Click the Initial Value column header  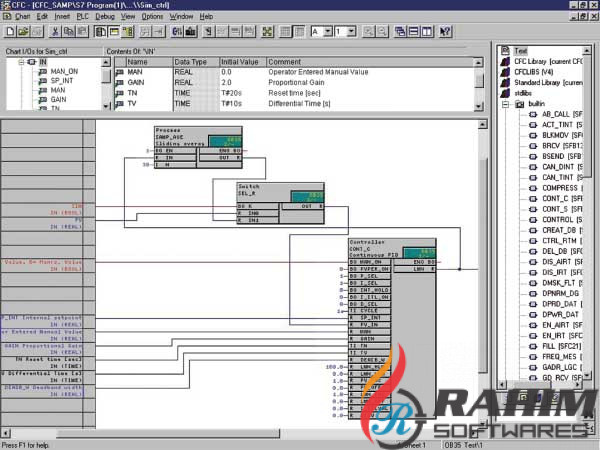(x=243, y=62)
